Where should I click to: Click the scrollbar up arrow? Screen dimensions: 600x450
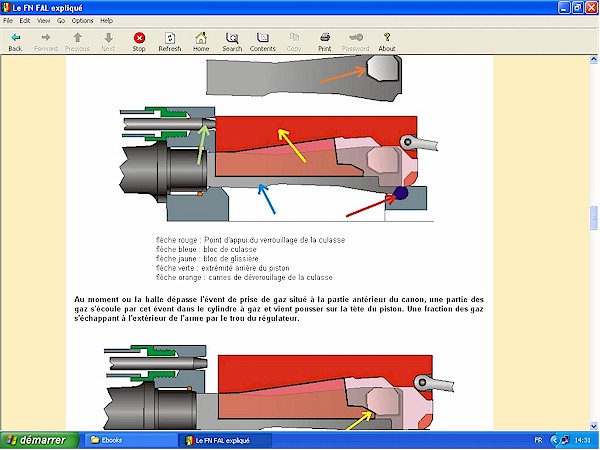[593, 59]
